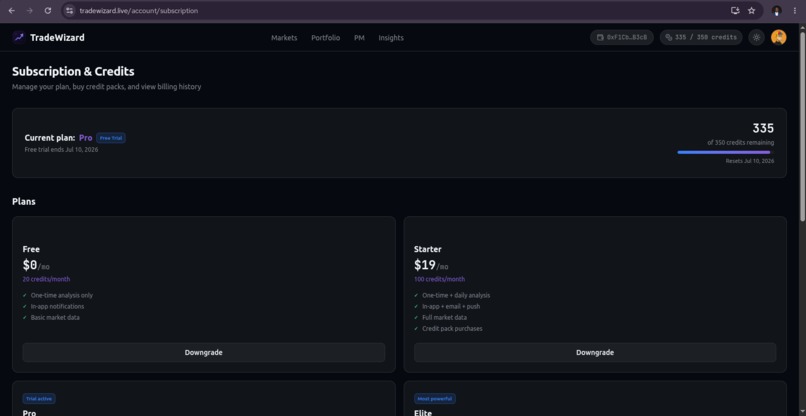Click the large 335 credits number
Screen dimensions: 806x416
[763, 128]
